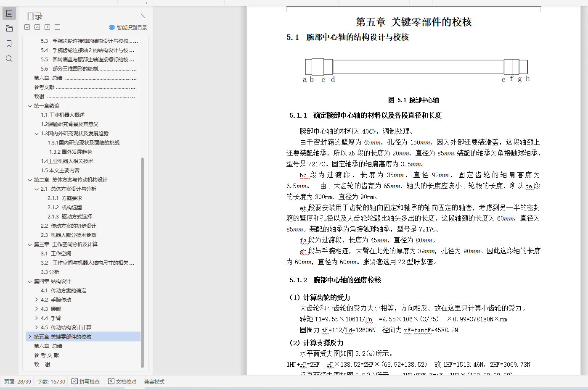The height and width of the screenshot is (389, 588).
Task: Click the 智能识别目录 smart outline button
Action: [128, 27]
